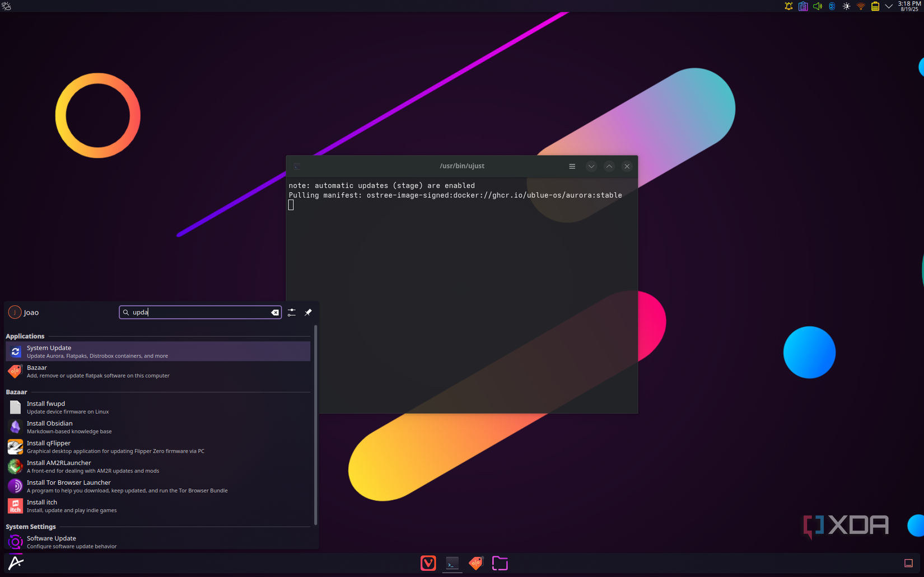Open Bluetooth settings from the system tray

pyautogui.click(x=832, y=6)
